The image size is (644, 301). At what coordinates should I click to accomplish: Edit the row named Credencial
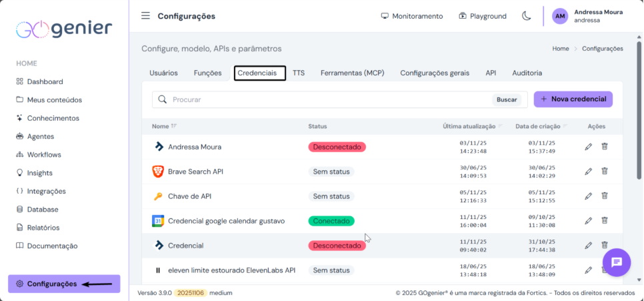pos(589,245)
